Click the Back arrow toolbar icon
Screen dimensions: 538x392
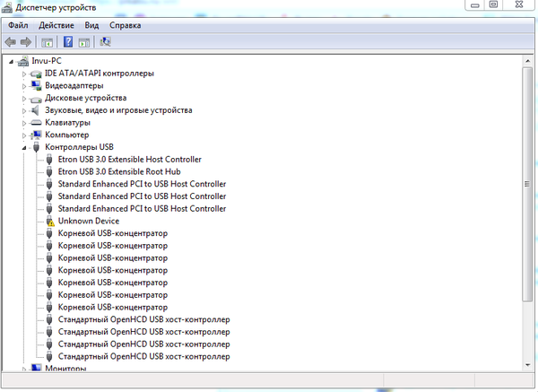(10, 42)
